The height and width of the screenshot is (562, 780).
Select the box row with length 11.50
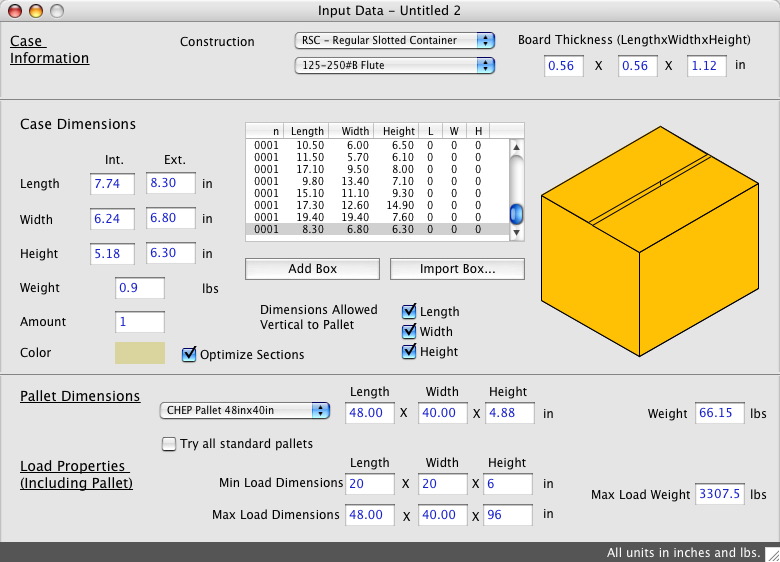(x=378, y=157)
